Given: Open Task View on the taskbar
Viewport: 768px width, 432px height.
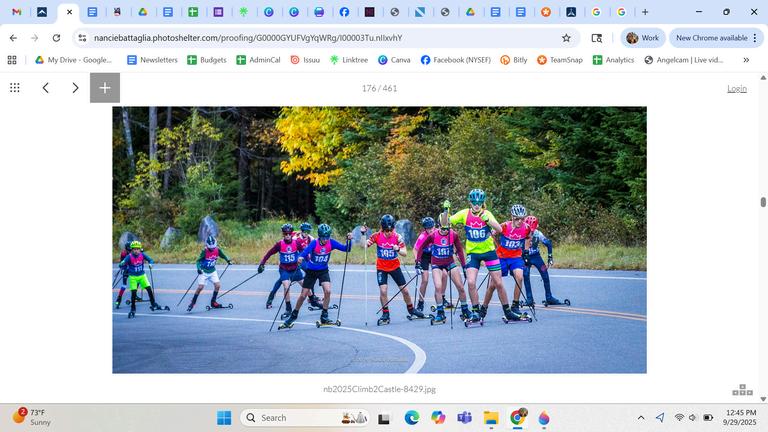Looking at the screenshot, I should [384, 418].
